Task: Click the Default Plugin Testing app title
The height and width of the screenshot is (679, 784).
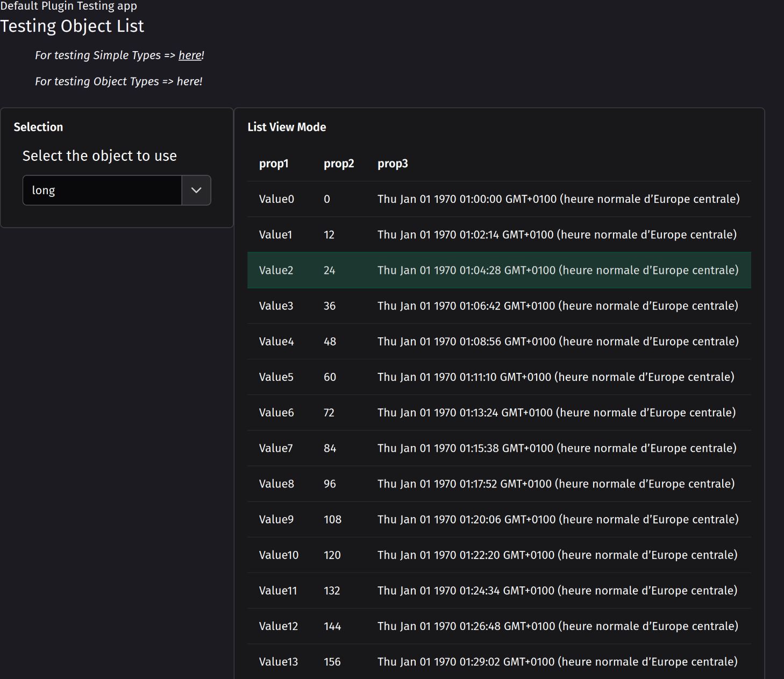Action: [x=68, y=6]
